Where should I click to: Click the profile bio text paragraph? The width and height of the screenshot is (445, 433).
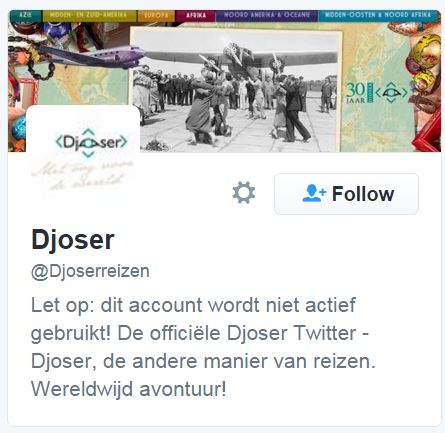(203, 347)
